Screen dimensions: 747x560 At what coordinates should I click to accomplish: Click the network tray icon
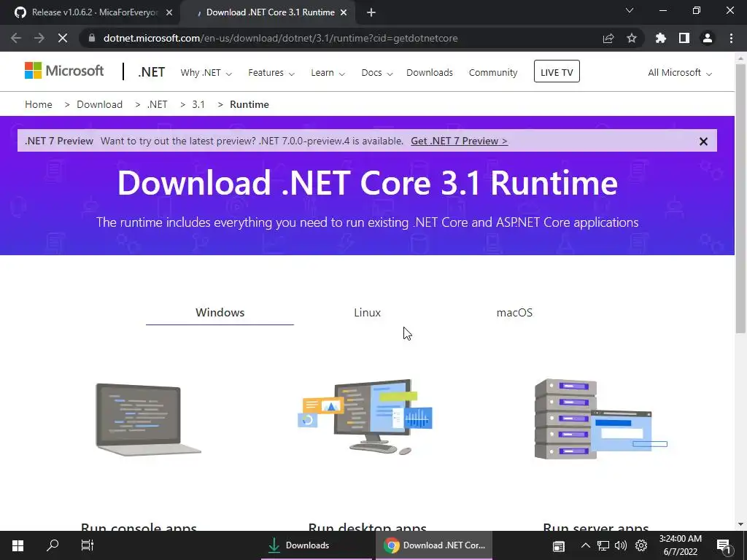click(x=603, y=545)
